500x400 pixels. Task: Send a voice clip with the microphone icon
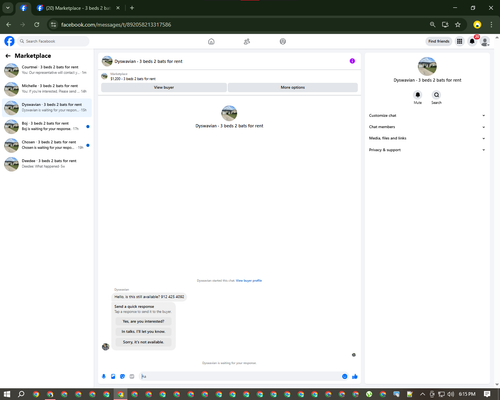tap(104, 376)
